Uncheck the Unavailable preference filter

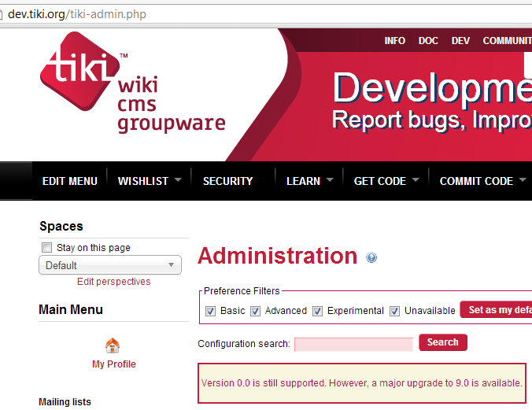click(394, 311)
